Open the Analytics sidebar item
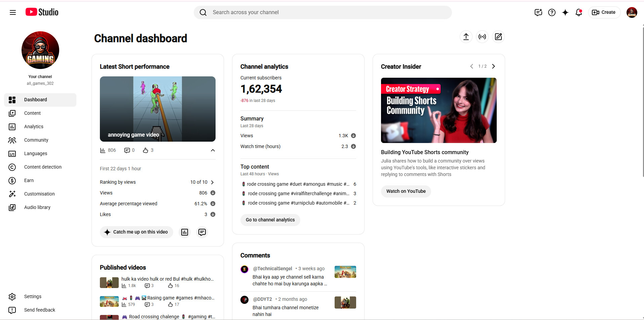Screen dimensions: 644x320 pos(40,127)
